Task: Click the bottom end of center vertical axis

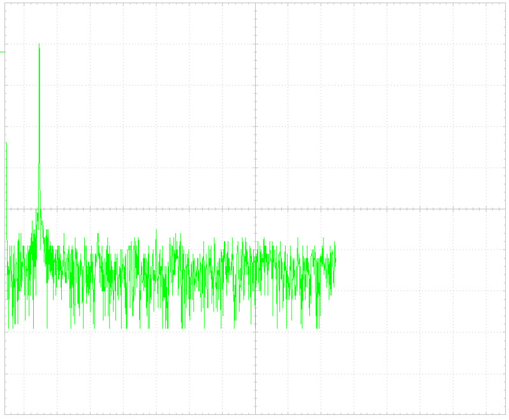Action: point(255,414)
